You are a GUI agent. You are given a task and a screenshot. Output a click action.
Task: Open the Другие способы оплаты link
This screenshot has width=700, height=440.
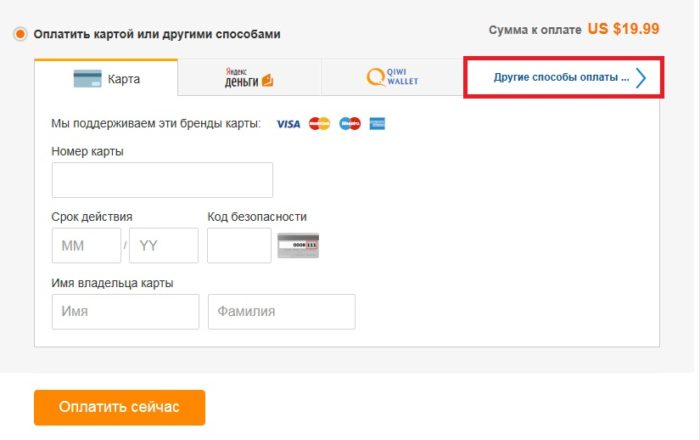(x=561, y=77)
